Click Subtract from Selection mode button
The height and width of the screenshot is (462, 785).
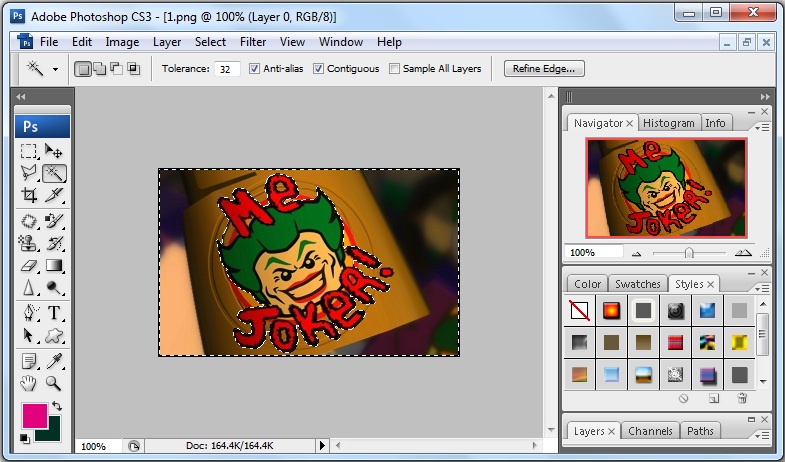pyautogui.click(x=117, y=69)
